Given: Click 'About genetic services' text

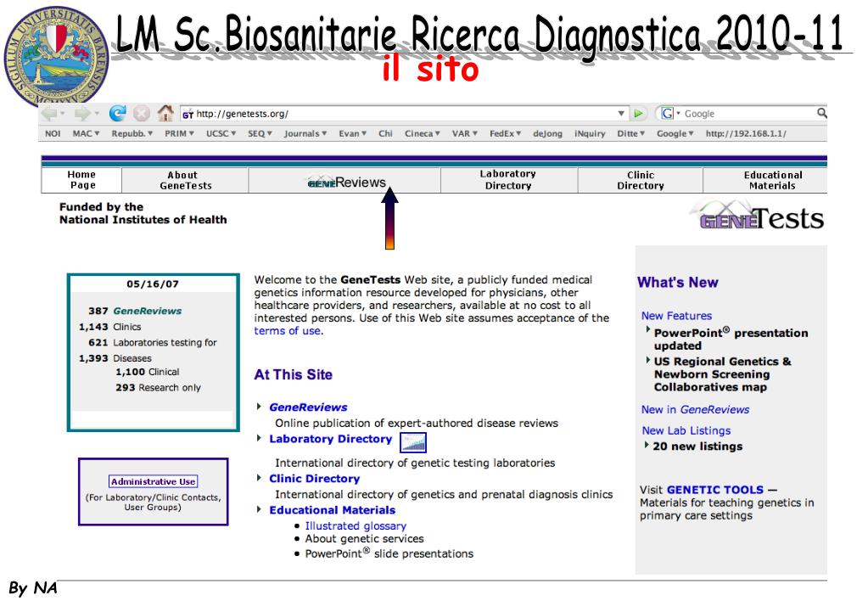Looking at the screenshot, I should (x=364, y=538).
